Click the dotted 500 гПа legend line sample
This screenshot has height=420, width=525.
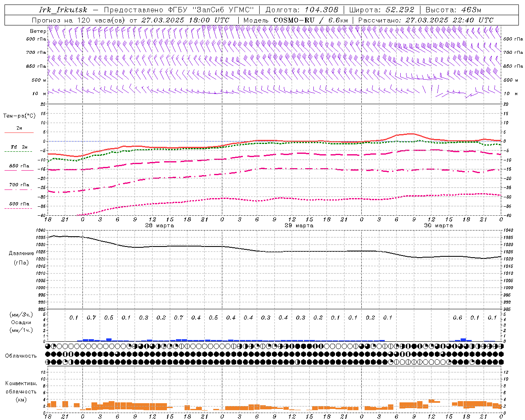click(18, 208)
